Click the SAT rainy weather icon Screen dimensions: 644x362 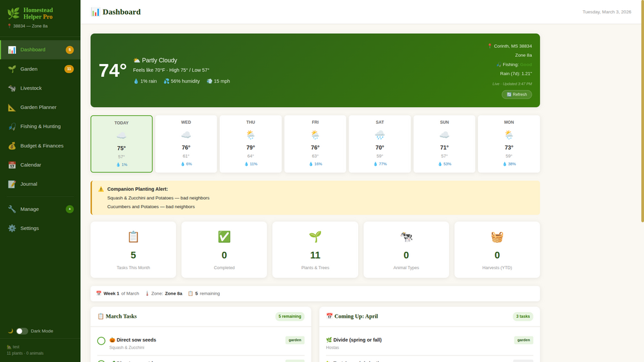379,135
